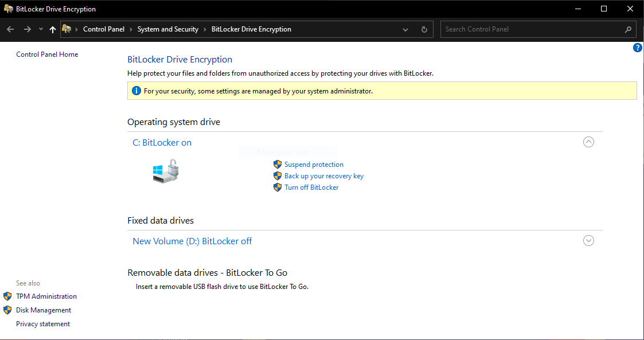Open the recent locations dropdown arrow

click(x=41, y=29)
